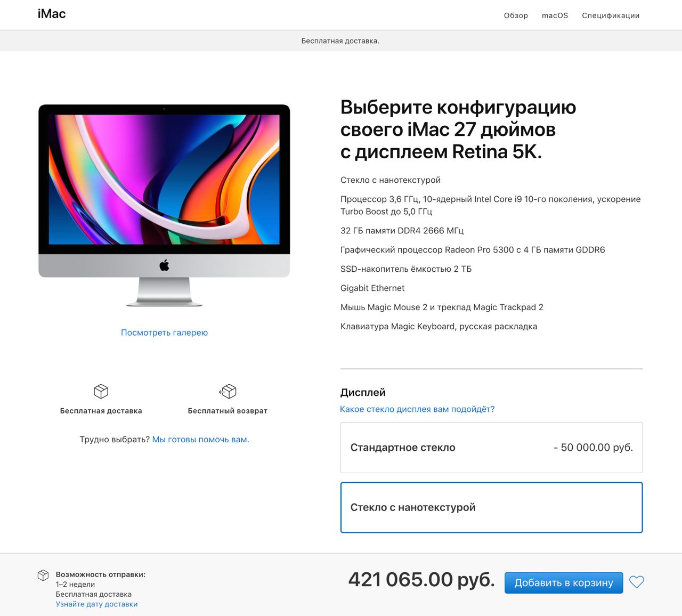Screen dimensions: 682x616
Task: Click the heart favorites icon
Action: tap(637, 582)
